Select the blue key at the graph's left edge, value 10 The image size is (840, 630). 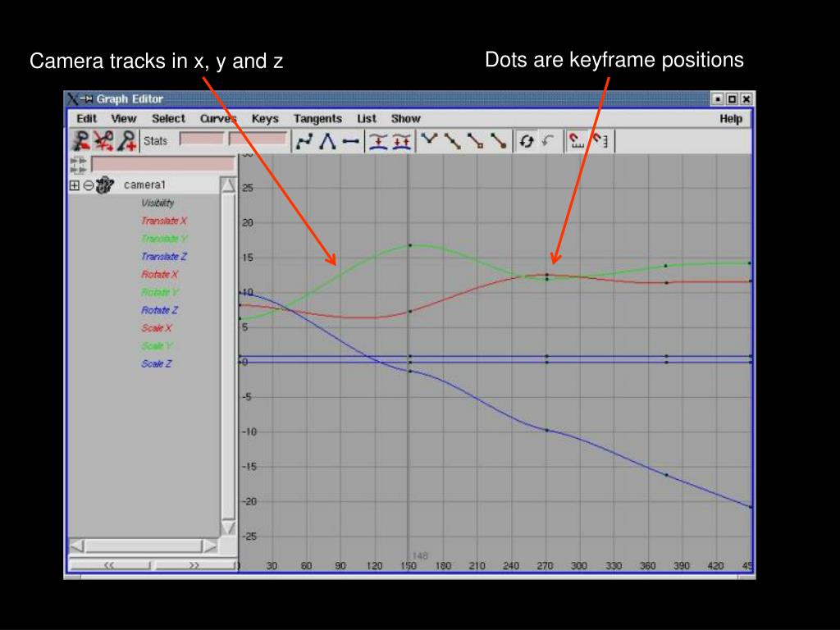(240, 293)
